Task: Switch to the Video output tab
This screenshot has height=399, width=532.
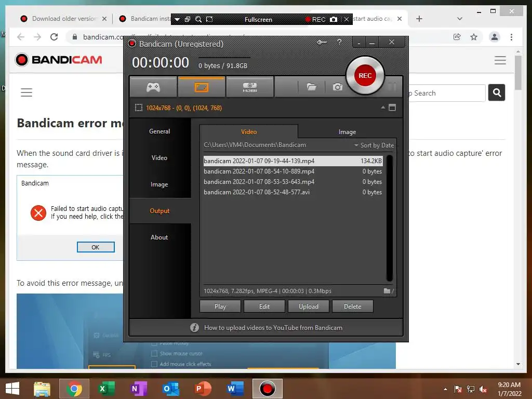Action: point(249,131)
